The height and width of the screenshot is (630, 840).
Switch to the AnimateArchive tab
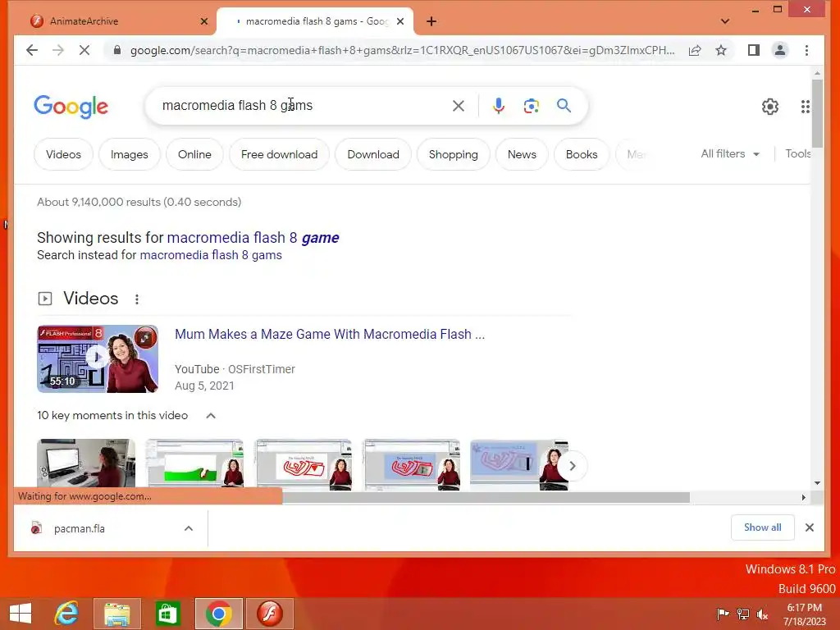(x=115, y=21)
